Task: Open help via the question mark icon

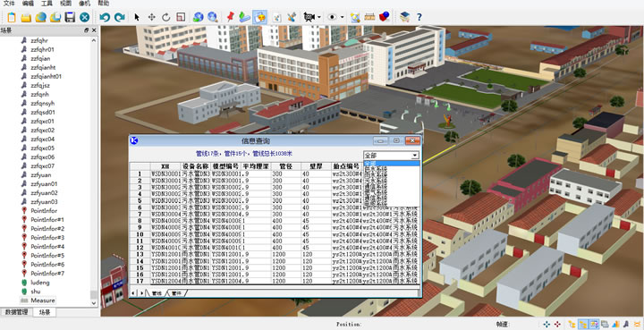Action: point(419,17)
